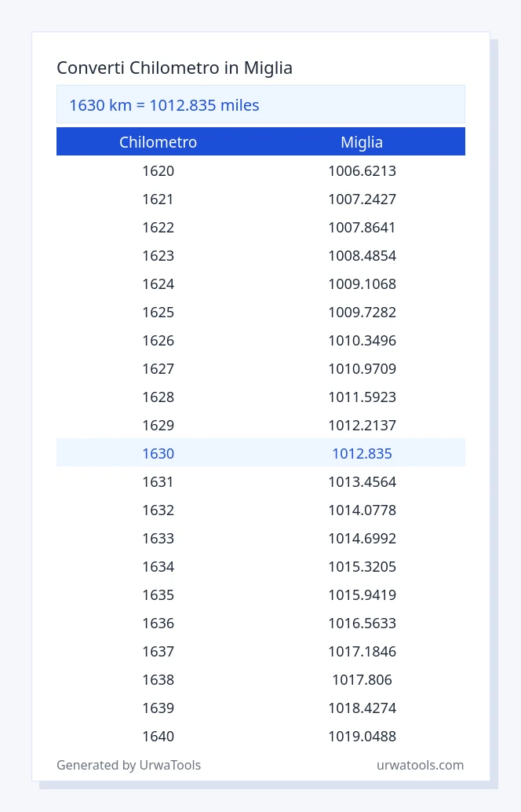Select the highlighted 1012.835 miles value
This screenshot has height=812, width=521.
(362, 453)
